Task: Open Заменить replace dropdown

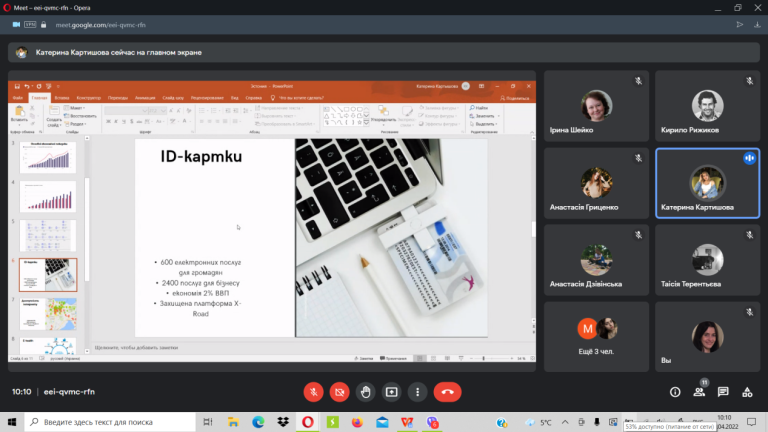Action: point(484,116)
